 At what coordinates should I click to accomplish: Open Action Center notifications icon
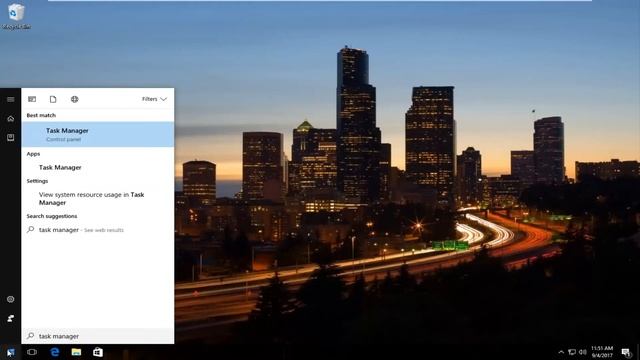627,352
